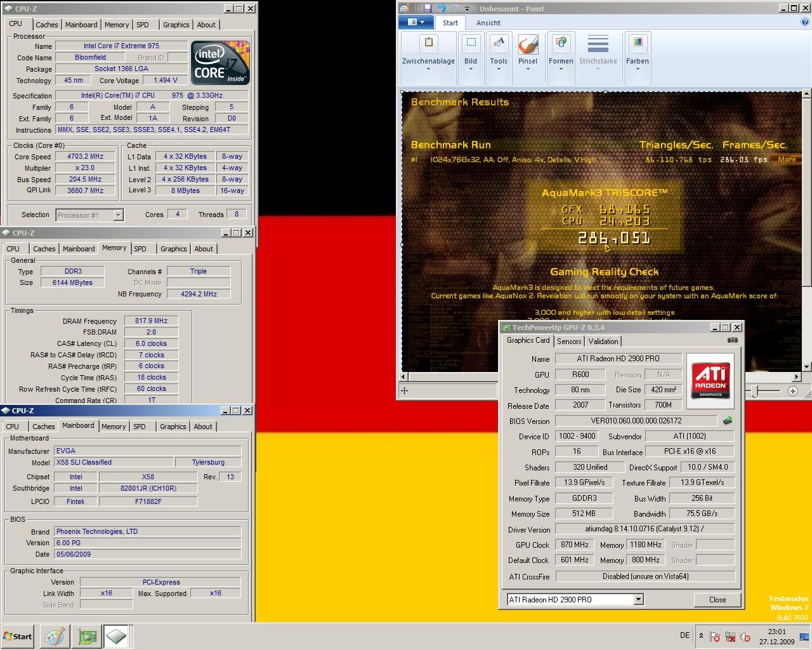Click the Paint application icon in title bar
The height and width of the screenshot is (650, 812).
403,8
